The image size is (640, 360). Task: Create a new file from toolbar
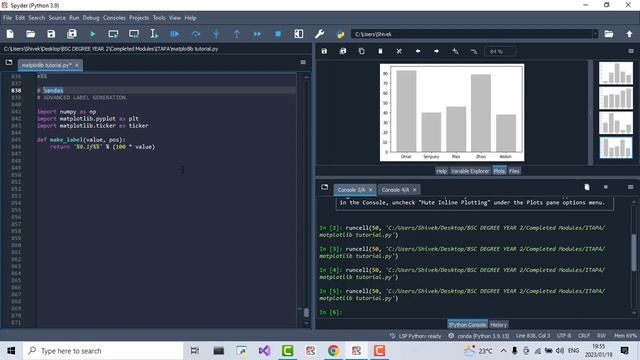10,34
